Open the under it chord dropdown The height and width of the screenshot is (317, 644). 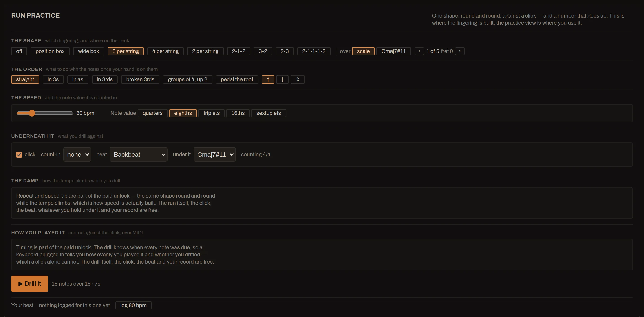(x=214, y=154)
